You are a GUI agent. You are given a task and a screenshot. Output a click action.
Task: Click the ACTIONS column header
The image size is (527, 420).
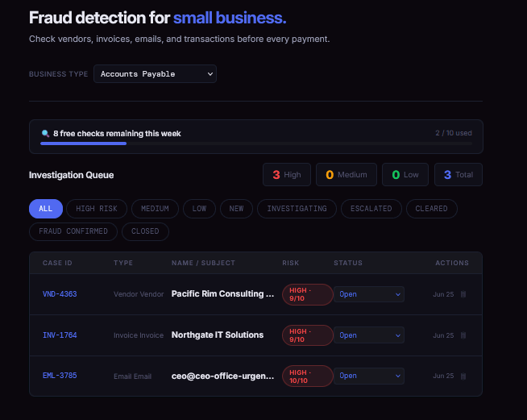(452, 263)
